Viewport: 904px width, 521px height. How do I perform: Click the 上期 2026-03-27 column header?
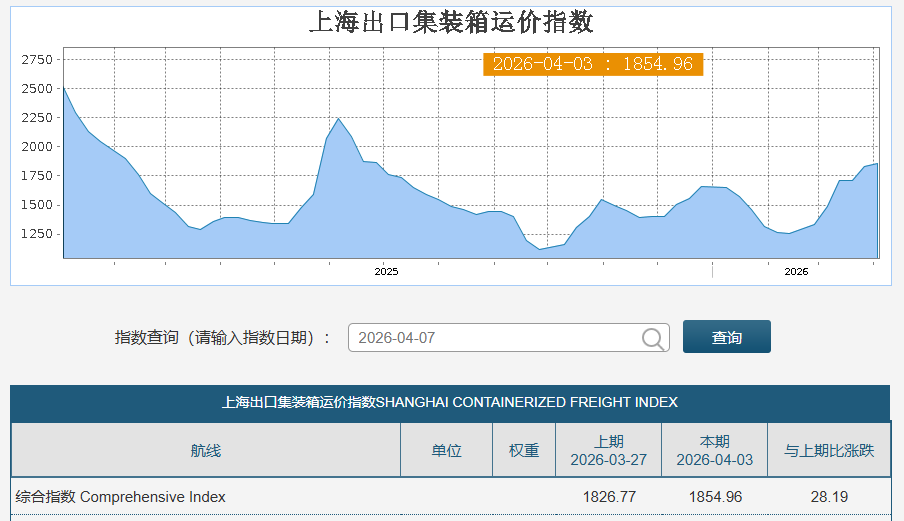coord(608,450)
